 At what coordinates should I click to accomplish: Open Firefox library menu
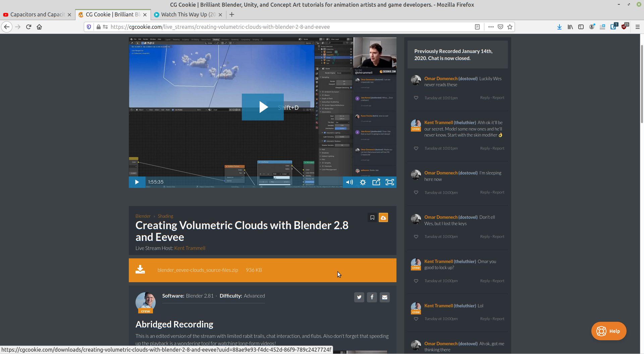pyautogui.click(x=570, y=27)
